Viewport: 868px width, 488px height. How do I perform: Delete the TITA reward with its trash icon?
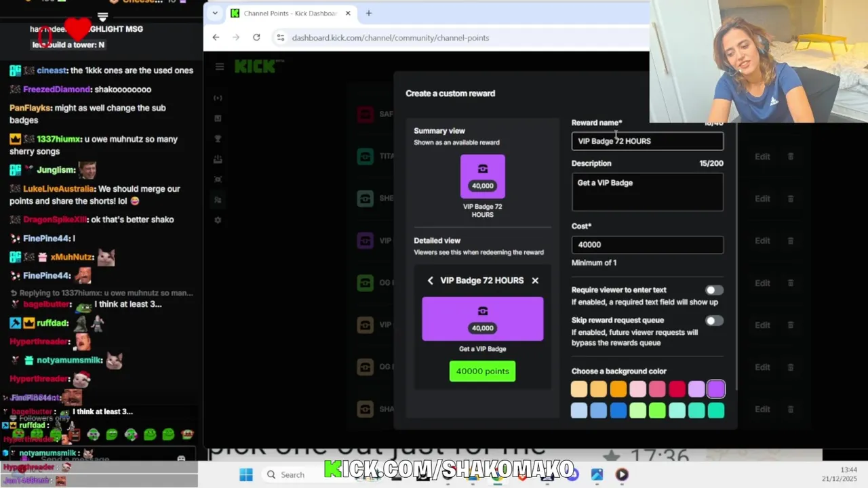click(x=791, y=157)
